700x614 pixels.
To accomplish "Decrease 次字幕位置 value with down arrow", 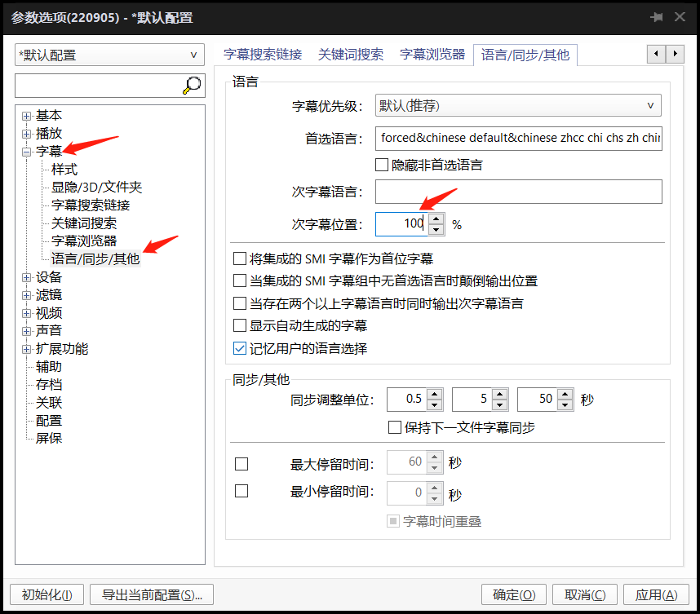I will [x=436, y=230].
